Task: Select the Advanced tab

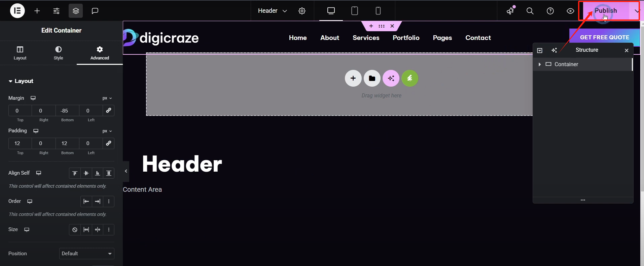Action: tap(100, 53)
